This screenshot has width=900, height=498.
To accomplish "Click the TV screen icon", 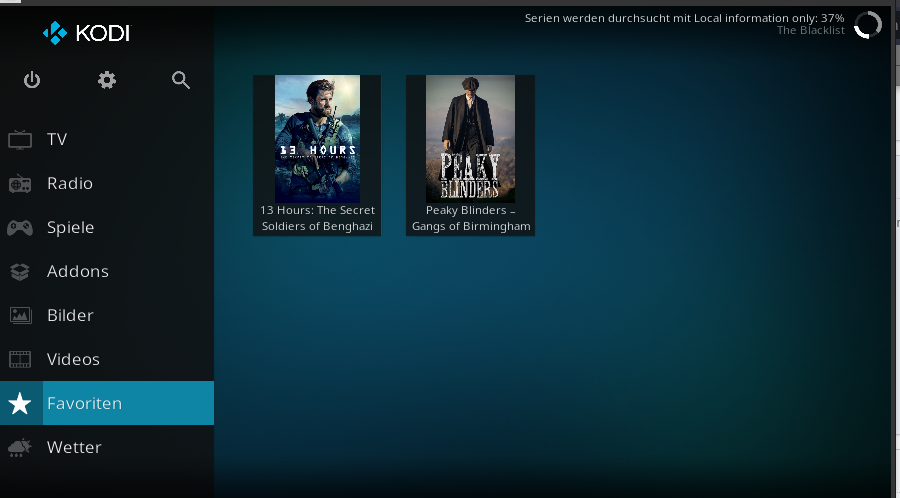I will tap(20, 139).
